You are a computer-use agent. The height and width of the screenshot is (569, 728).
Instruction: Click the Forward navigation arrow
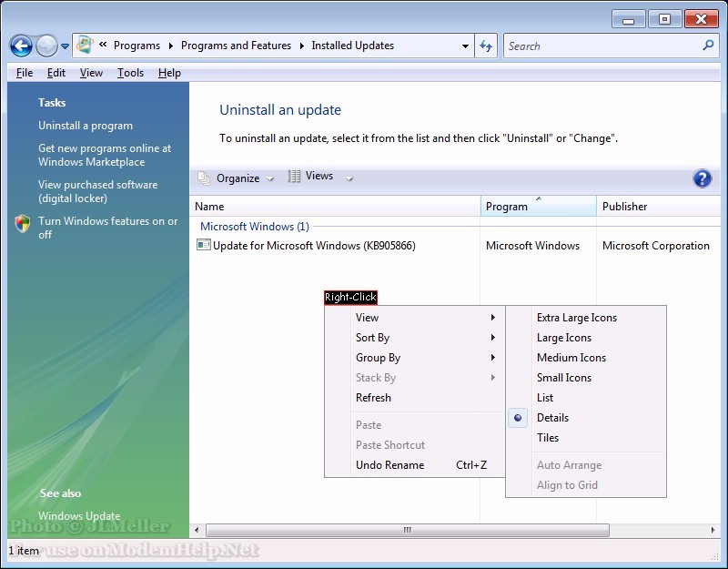tap(46, 46)
